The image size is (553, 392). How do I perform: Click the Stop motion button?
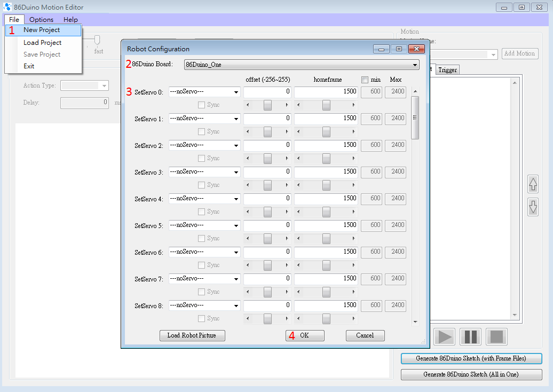point(496,336)
